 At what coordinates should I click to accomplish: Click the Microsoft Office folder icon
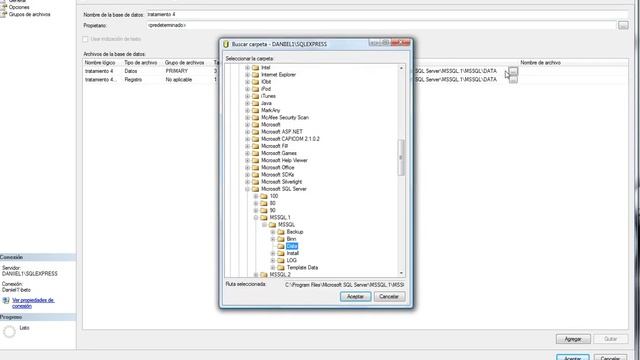pos(256,168)
